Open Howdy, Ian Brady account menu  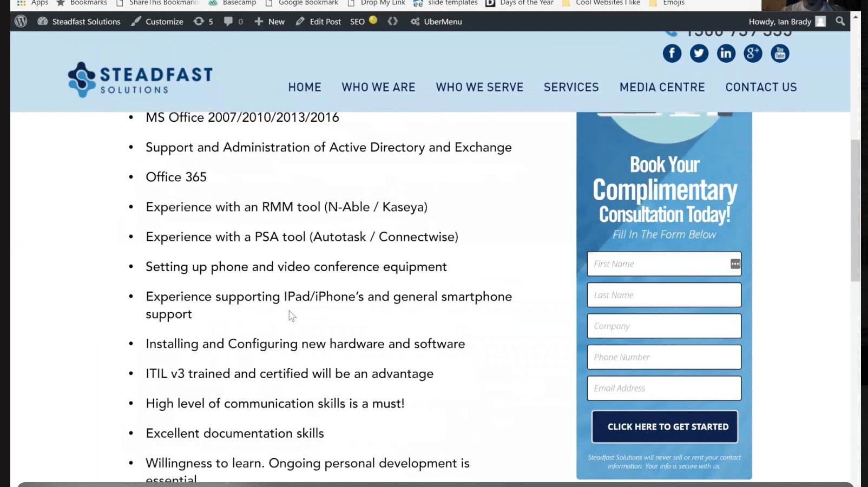[x=787, y=22]
